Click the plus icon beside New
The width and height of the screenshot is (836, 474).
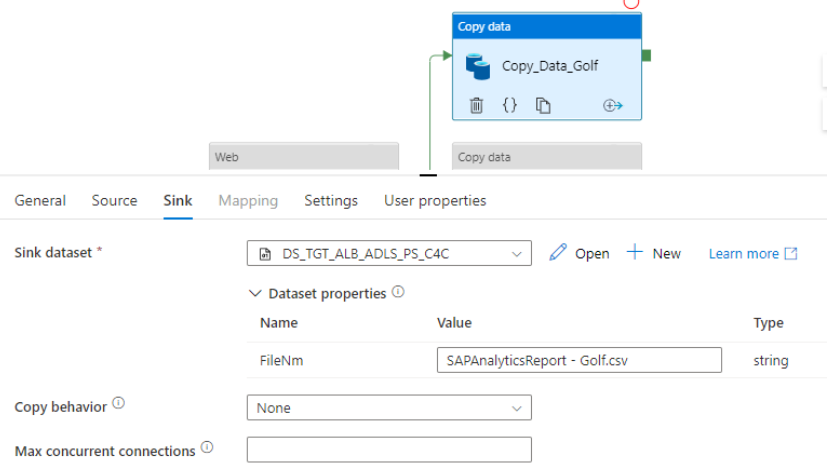point(634,252)
